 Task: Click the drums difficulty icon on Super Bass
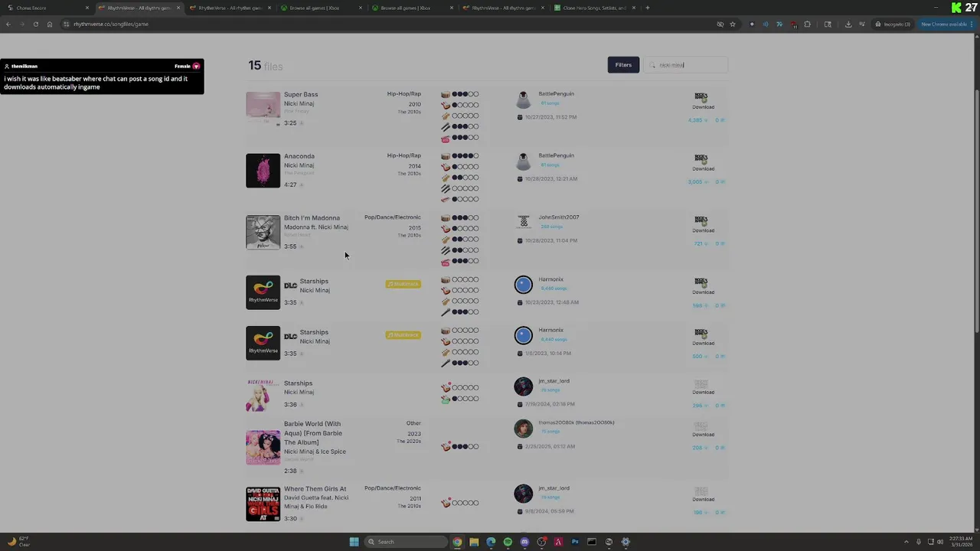446,94
